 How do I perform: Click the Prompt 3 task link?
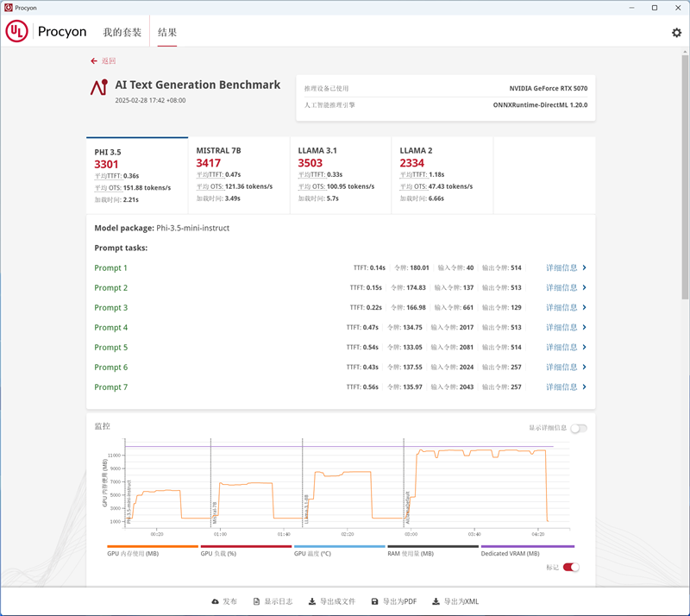tap(111, 308)
